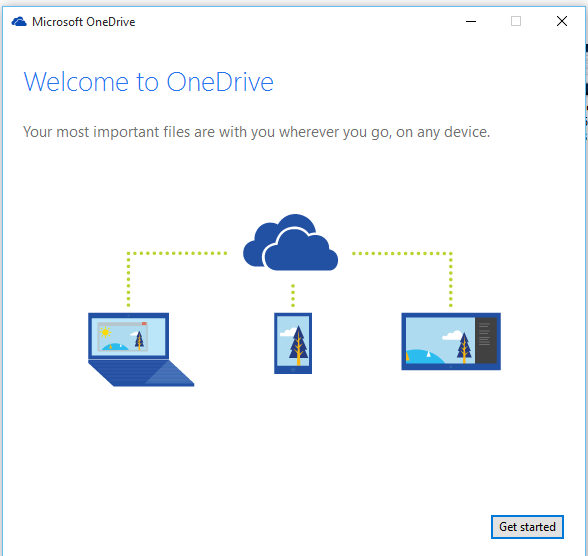Screen dimensions: 588x556
Task: Click the laptop device illustration screen
Action: pos(128,336)
